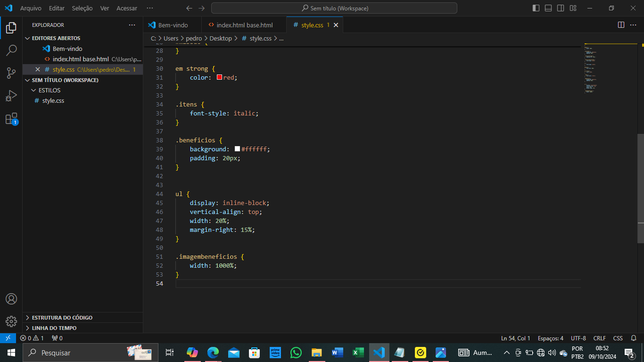Open File Explorer from taskbar

[317, 353]
